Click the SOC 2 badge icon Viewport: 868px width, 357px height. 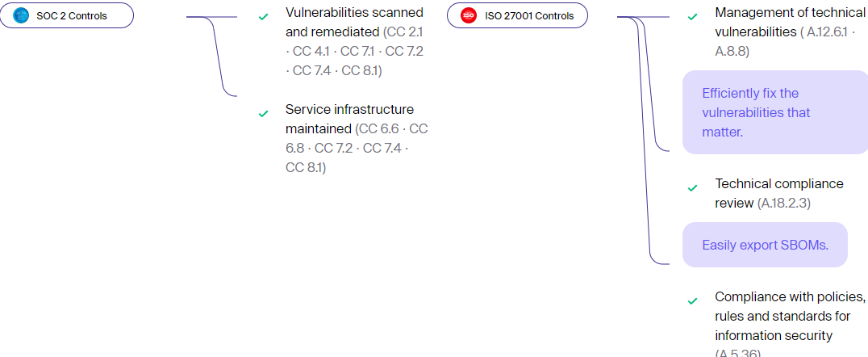point(20,15)
